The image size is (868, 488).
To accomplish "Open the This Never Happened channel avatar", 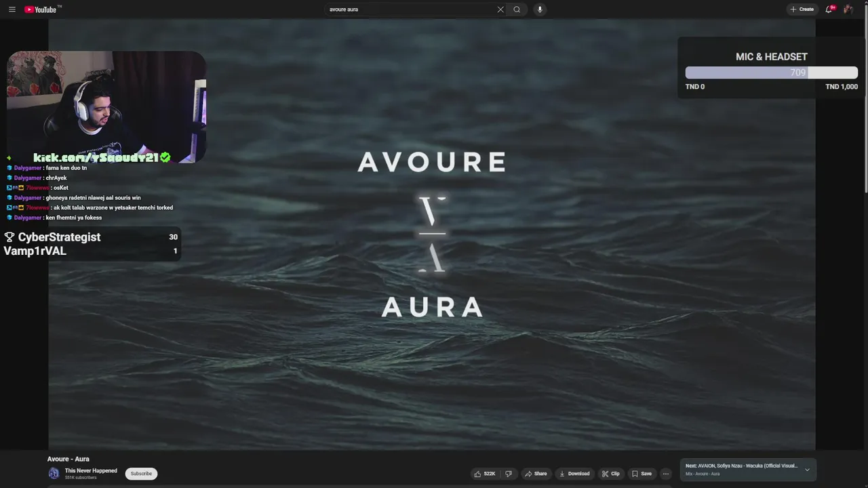I will (54, 474).
